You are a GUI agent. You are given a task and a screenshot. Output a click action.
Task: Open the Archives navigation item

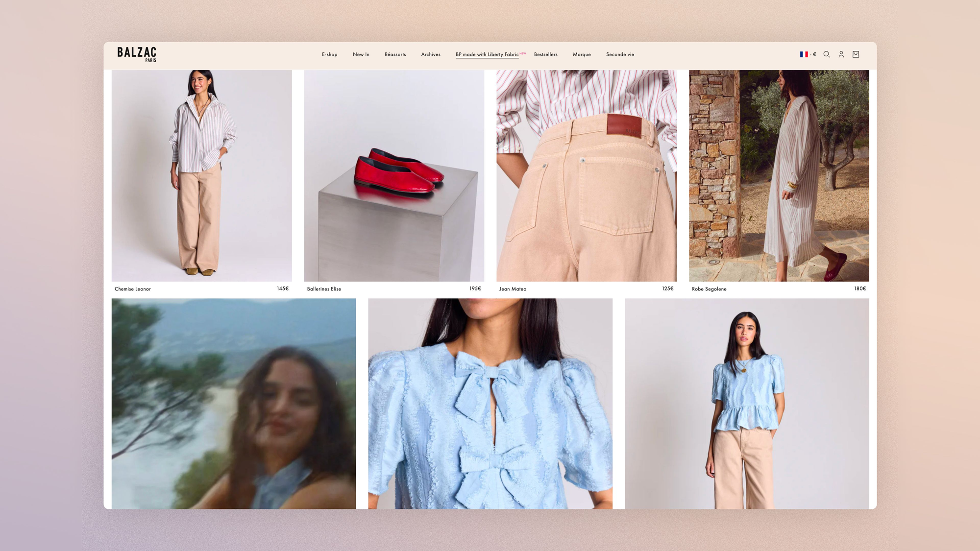[x=430, y=54]
